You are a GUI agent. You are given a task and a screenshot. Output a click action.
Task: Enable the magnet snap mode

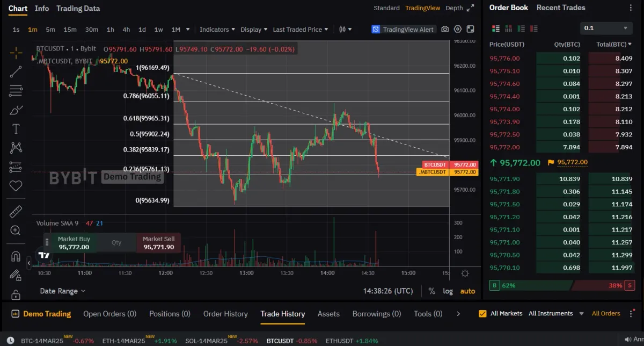tap(16, 256)
